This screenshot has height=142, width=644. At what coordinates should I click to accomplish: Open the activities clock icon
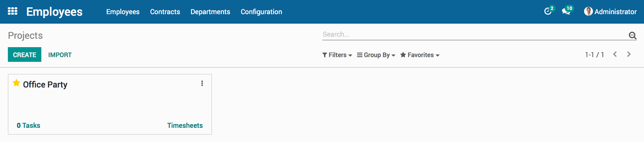(x=548, y=11)
